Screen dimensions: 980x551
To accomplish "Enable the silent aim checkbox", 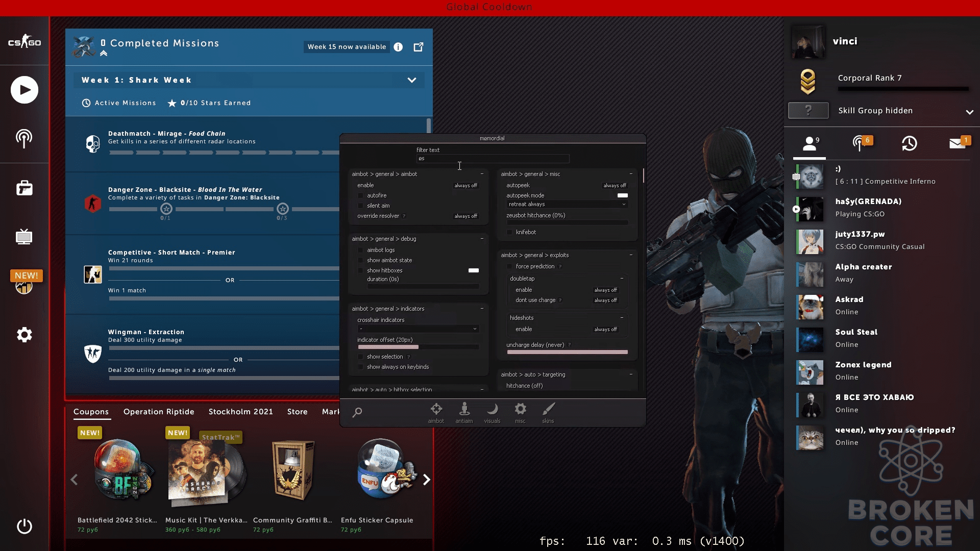I will pos(360,206).
